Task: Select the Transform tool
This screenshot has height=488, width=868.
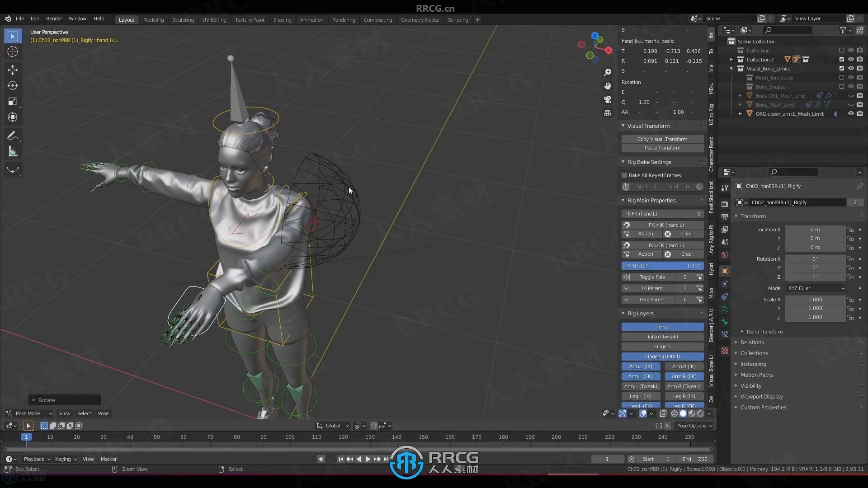Action: 13,117
